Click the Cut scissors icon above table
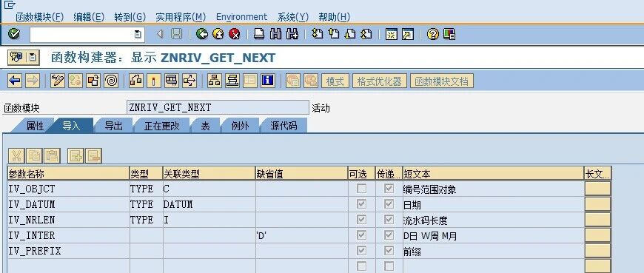 (x=16, y=156)
